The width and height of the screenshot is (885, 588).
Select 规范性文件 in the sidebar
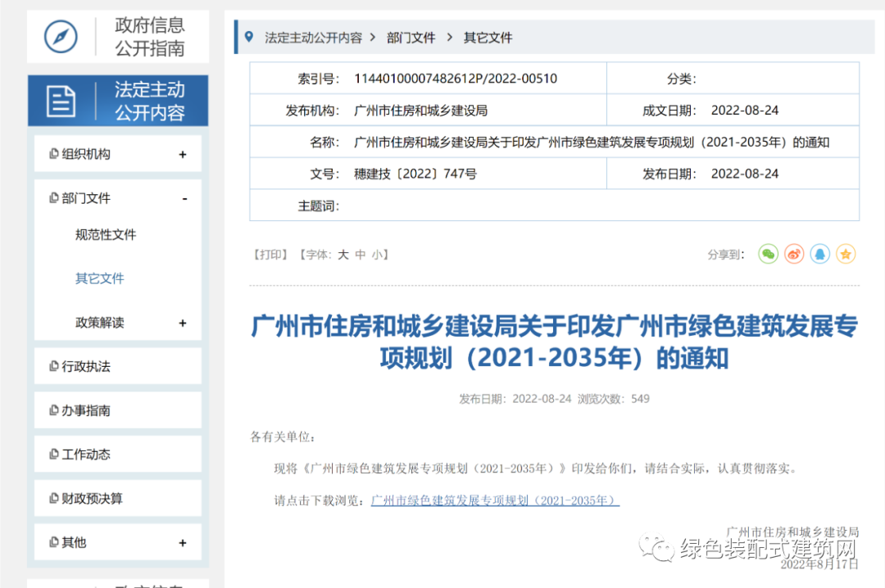(106, 235)
